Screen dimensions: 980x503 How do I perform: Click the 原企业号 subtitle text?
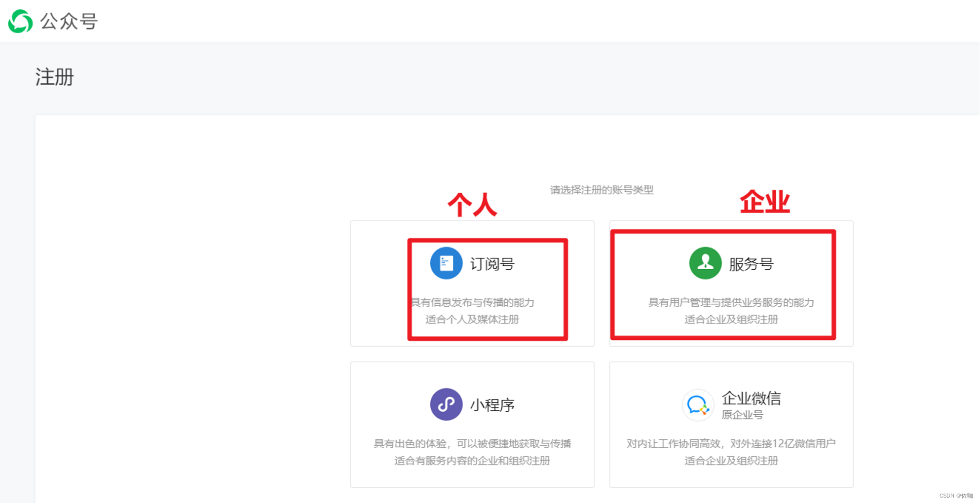pos(742,415)
